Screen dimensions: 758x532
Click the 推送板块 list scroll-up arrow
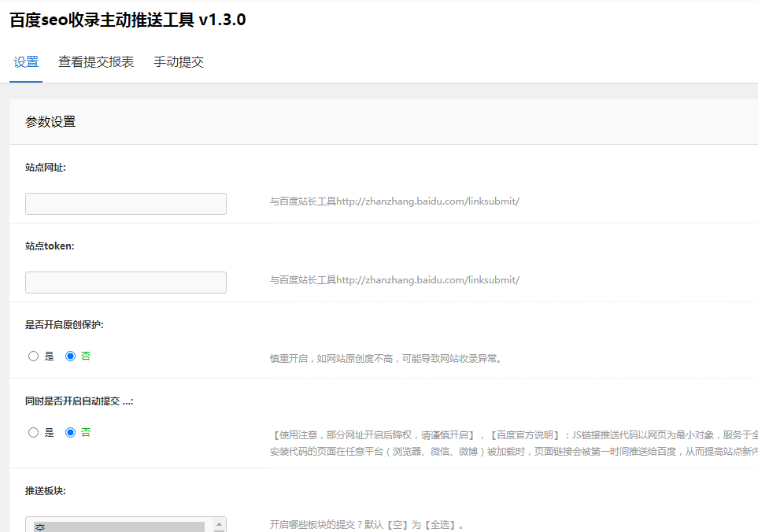click(x=220, y=524)
